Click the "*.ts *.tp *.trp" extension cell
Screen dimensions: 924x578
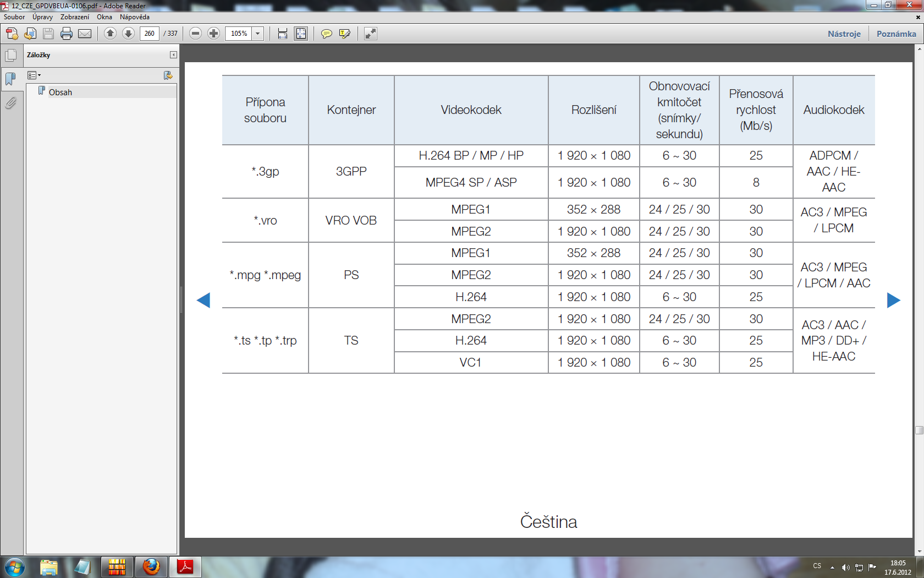coord(265,340)
